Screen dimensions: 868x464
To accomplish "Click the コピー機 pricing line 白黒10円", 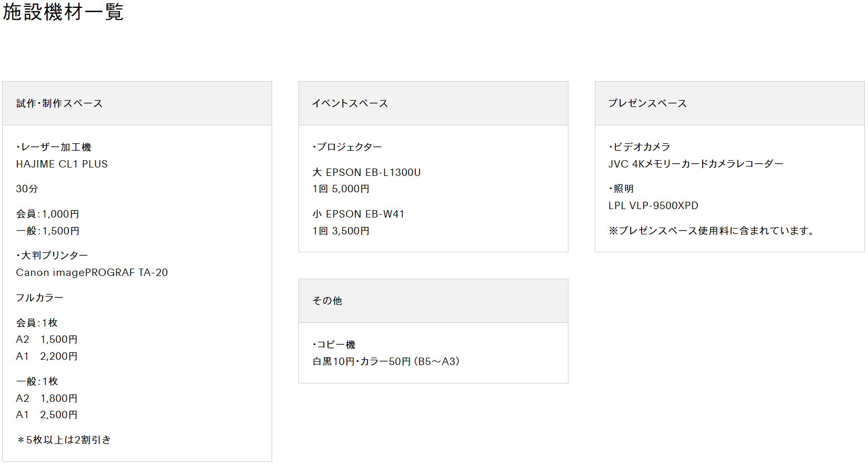I will pos(386,361).
